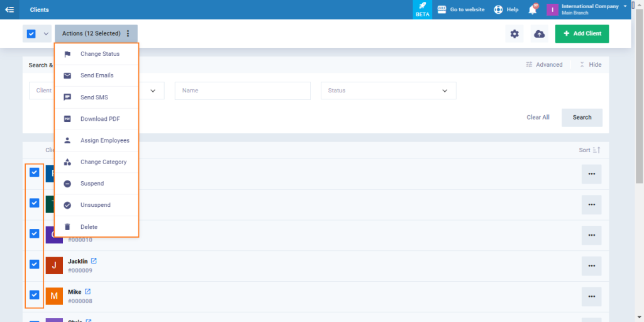Viewport: 644px width, 322px height.
Task: Choose Send Emails from Actions menu
Action: 96,75
